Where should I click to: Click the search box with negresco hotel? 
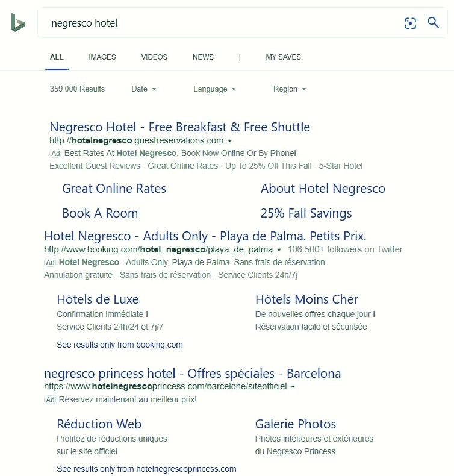click(x=217, y=23)
